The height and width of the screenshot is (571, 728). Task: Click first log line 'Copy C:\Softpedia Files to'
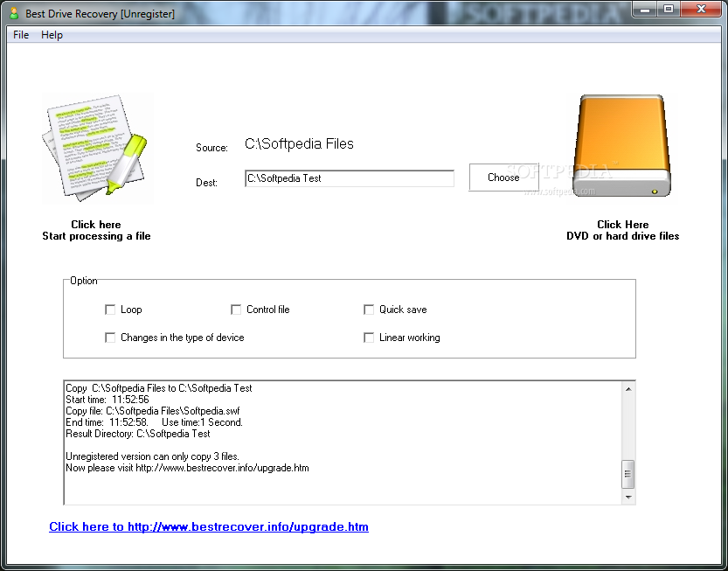pos(159,388)
